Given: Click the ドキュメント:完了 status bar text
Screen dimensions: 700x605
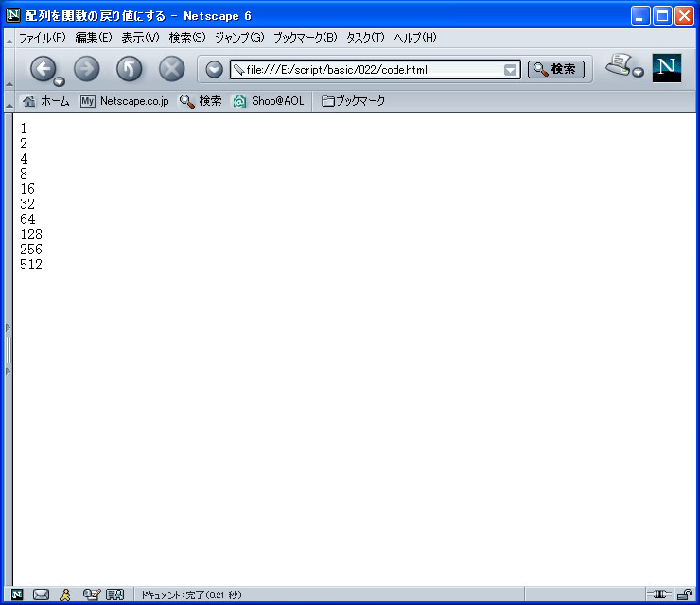Looking at the screenshot, I should 191,595.
